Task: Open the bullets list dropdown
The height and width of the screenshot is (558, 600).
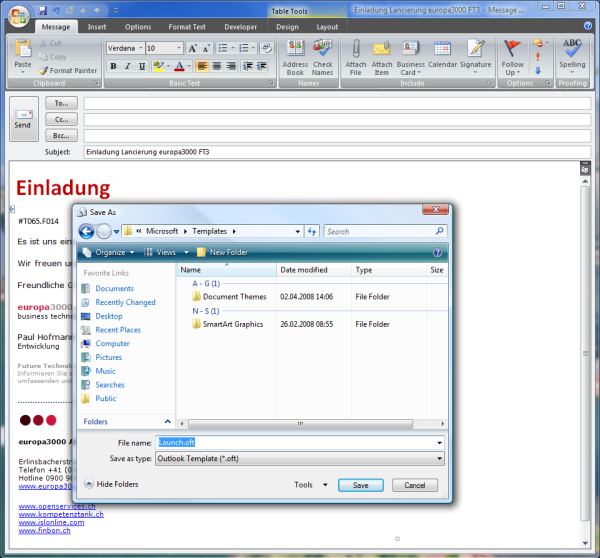Action: (233, 48)
